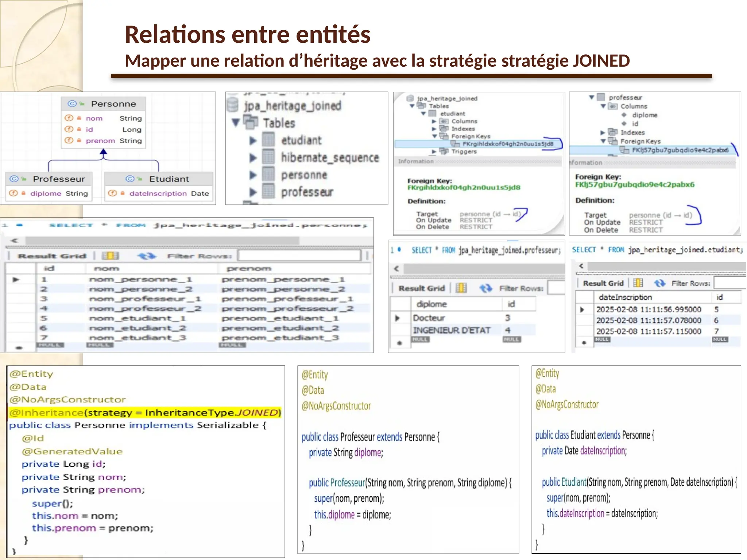
Task: Focus Filter Rows field in professeur results
Action: click(x=556, y=288)
